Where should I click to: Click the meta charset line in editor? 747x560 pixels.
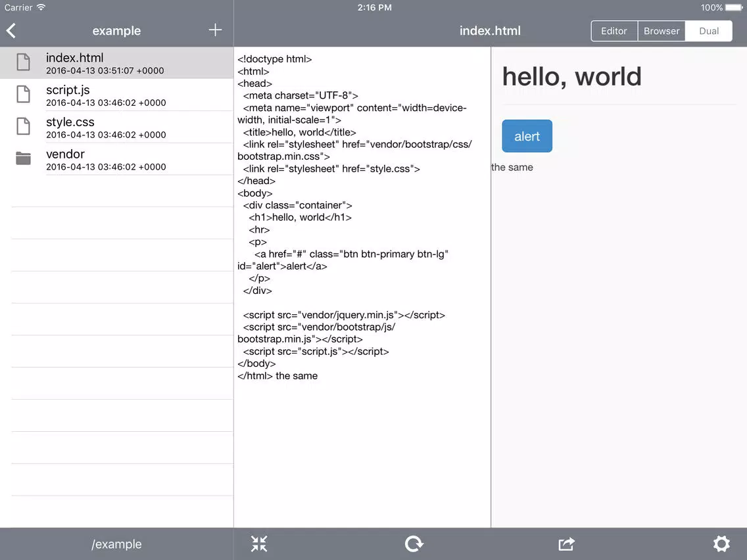[301, 96]
